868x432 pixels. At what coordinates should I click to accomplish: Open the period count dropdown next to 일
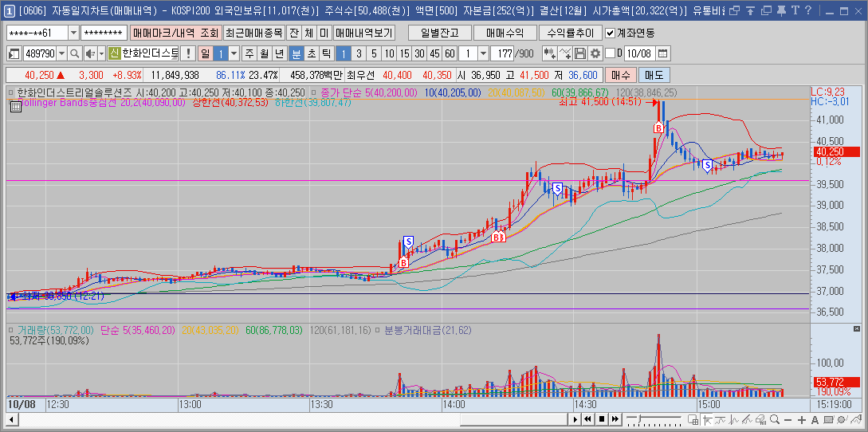click(234, 53)
